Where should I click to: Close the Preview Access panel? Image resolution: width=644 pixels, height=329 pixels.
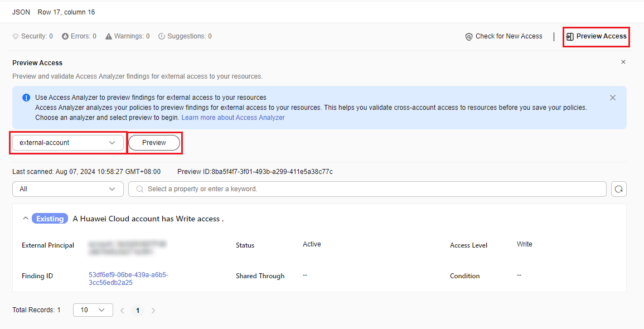click(623, 62)
